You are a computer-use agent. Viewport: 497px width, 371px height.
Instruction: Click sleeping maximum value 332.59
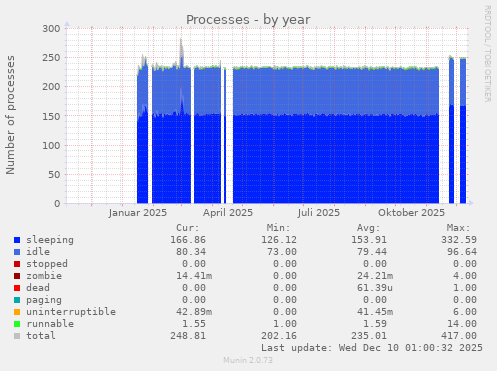(459, 240)
